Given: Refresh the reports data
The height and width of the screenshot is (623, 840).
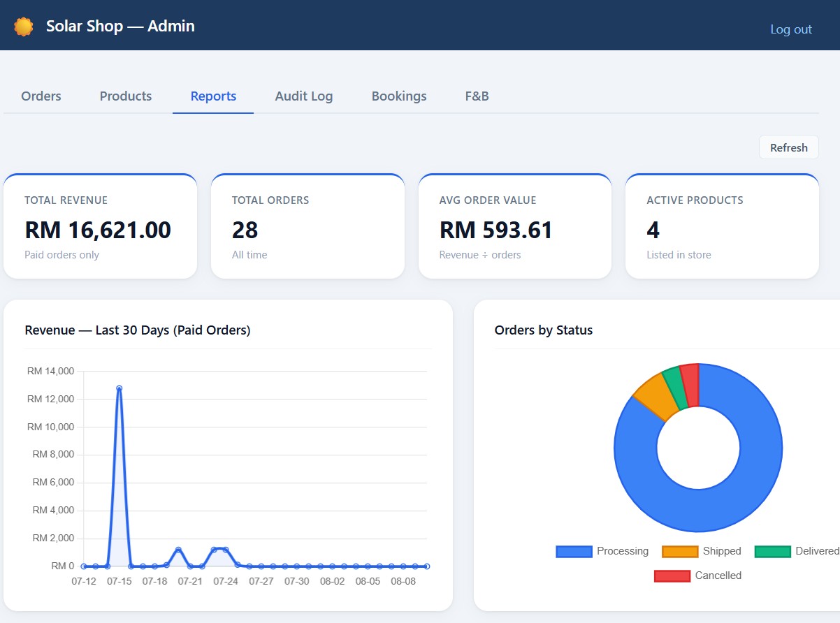Looking at the screenshot, I should pyautogui.click(x=789, y=147).
